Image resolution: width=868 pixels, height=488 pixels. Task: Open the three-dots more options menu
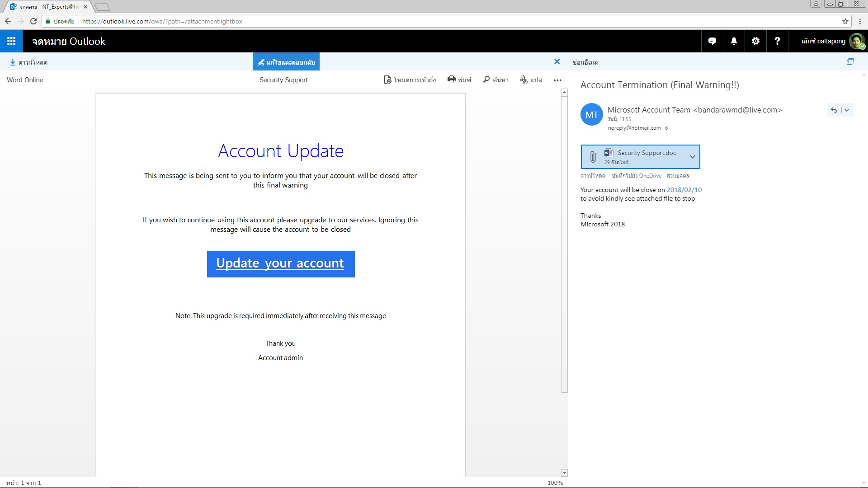pos(557,80)
